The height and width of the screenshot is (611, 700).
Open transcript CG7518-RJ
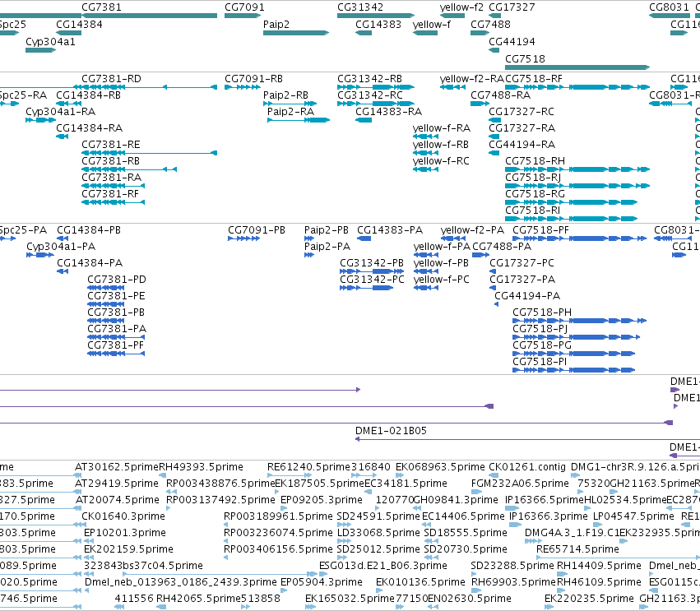(533, 178)
